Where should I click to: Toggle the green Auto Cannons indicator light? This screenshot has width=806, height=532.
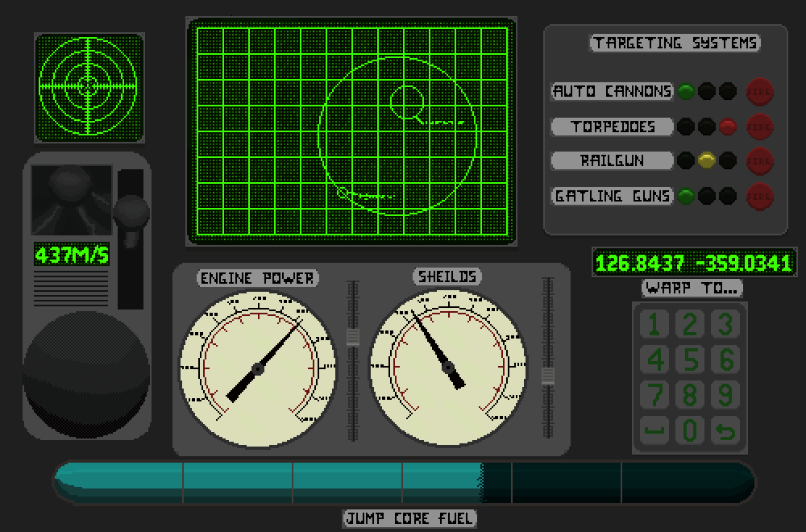[x=686, y=91]
